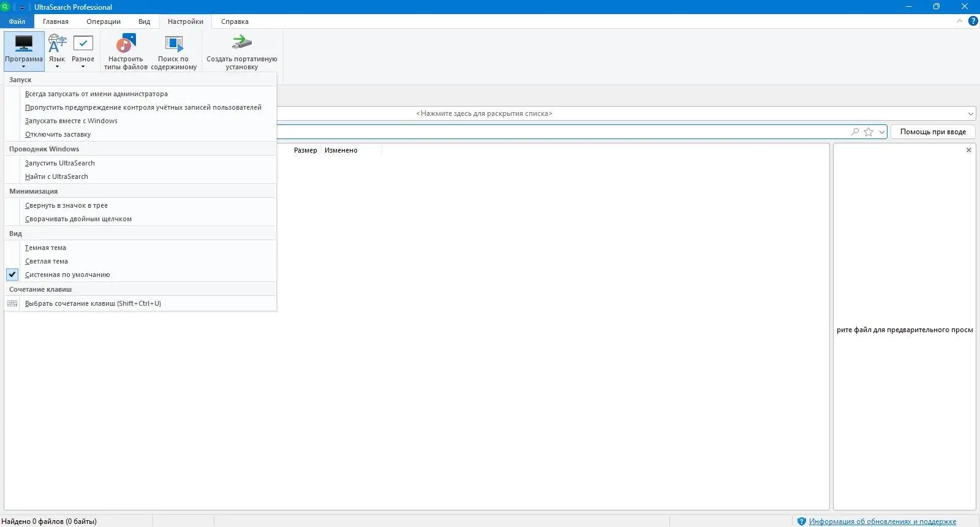Image resolution: width=980 pixels, height=527 pixels.
Task: Select the Настройки tab
Action: click(186, 21)
